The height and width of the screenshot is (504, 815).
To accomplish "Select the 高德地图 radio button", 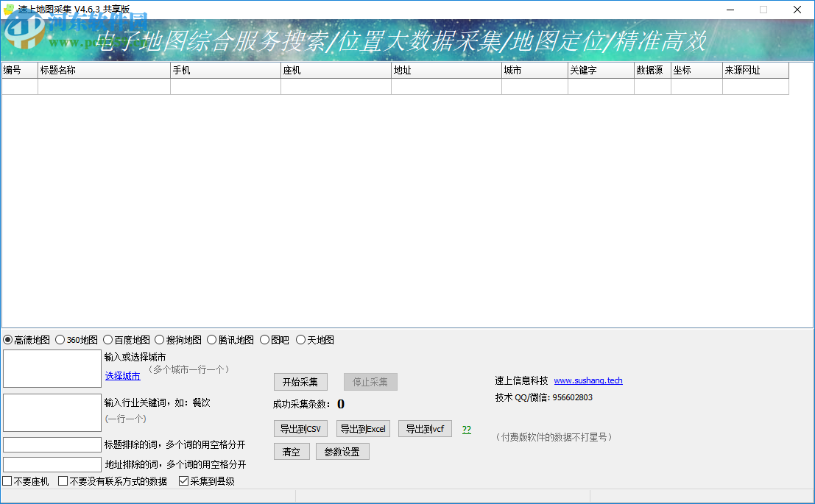I will [9, 339].
